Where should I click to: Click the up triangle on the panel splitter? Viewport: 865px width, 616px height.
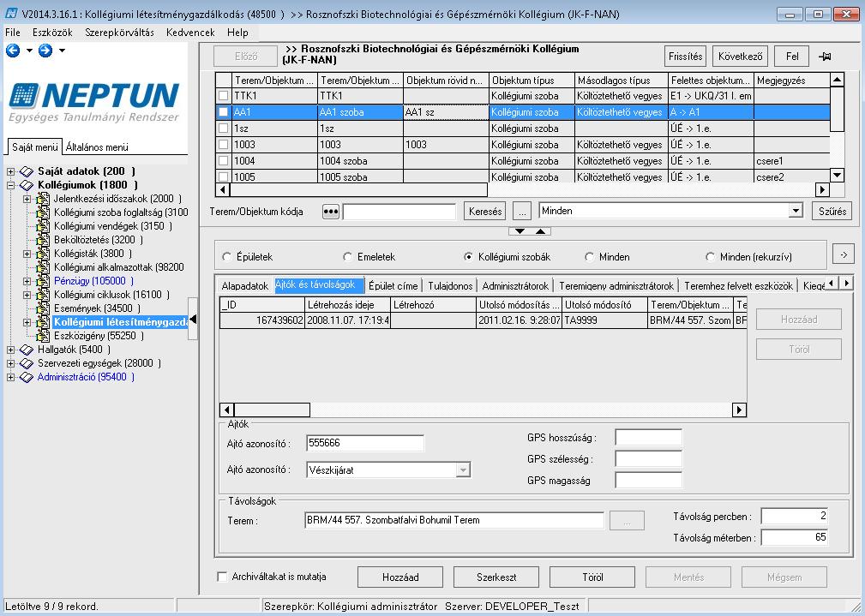(541, 231)
